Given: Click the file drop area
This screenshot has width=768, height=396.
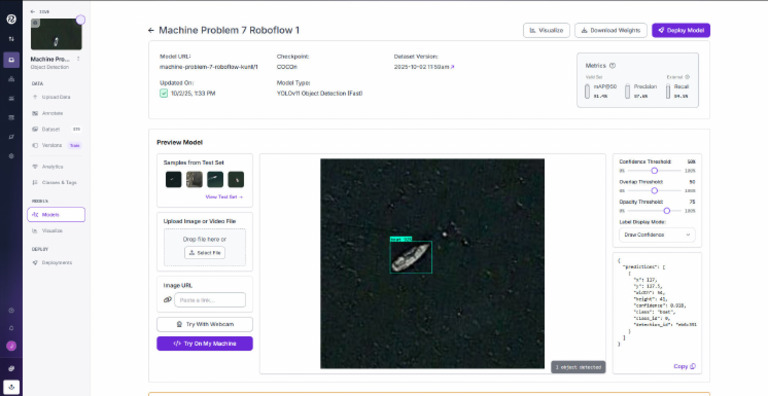Looking at the screenshot, I should point(205,248).
